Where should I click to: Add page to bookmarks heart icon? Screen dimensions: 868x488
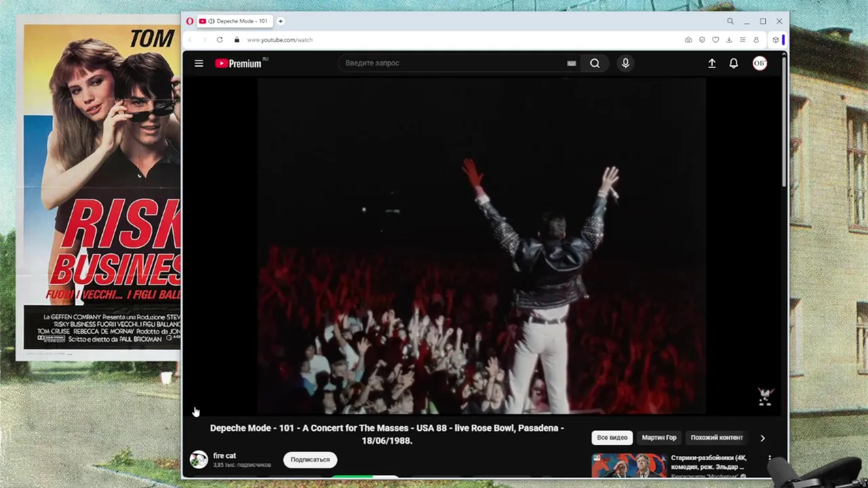coord(715,40)
